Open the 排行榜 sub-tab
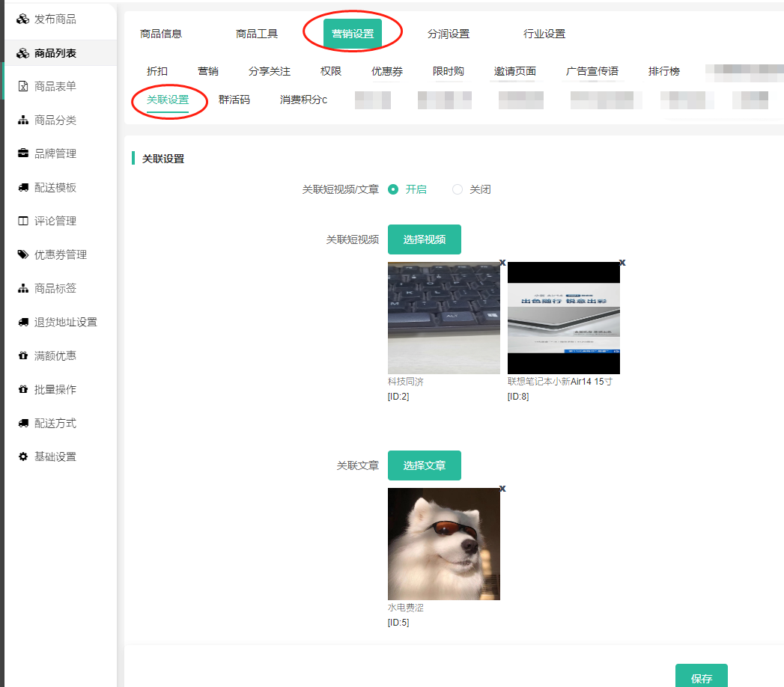Screen dimensions: 784x687 [x=664, y=71]
